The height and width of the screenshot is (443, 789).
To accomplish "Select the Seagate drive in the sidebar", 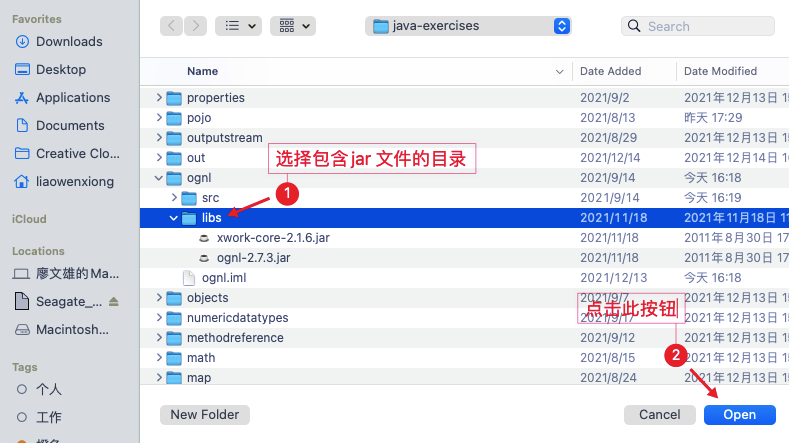I will pyautogui.click(x=69, y=302).
